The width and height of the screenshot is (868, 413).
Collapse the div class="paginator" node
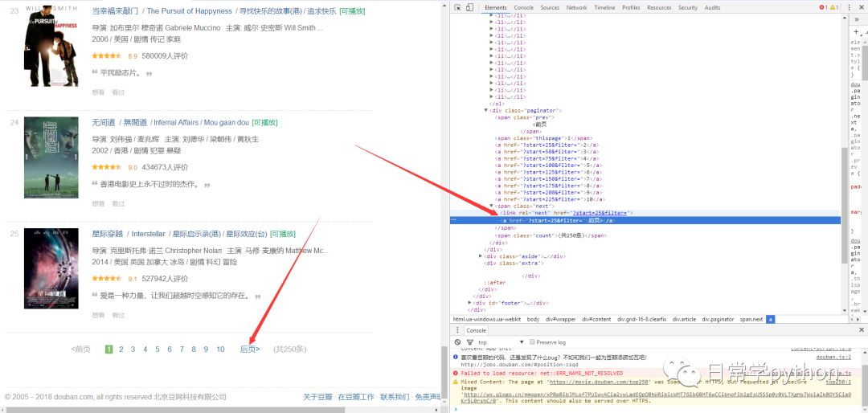pos(486,111)
